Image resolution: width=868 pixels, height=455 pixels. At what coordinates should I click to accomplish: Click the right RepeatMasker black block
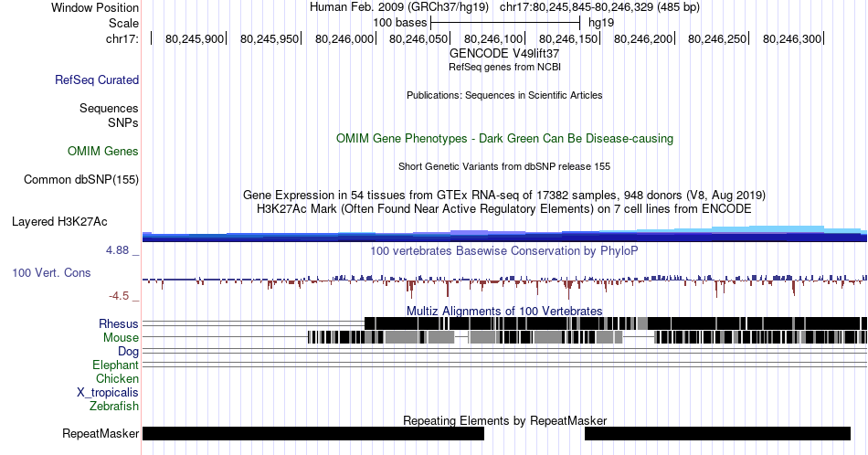point(717,433)
